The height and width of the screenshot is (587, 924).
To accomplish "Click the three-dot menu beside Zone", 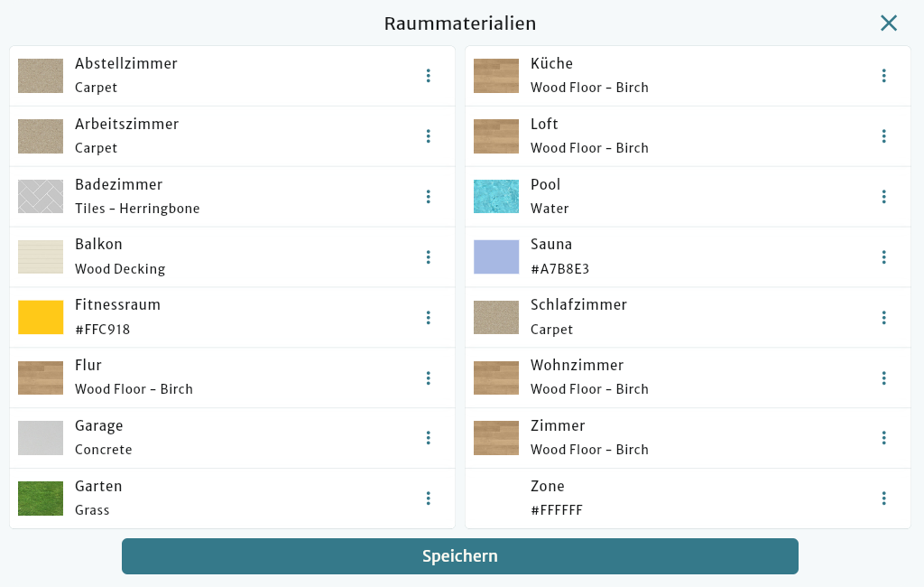I will (884, 498).
